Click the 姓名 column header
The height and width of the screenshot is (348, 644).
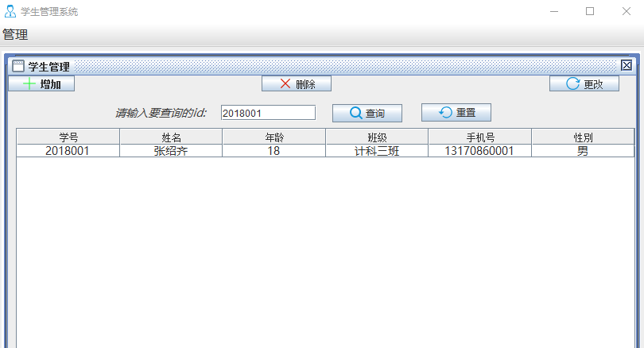(171, 137)
